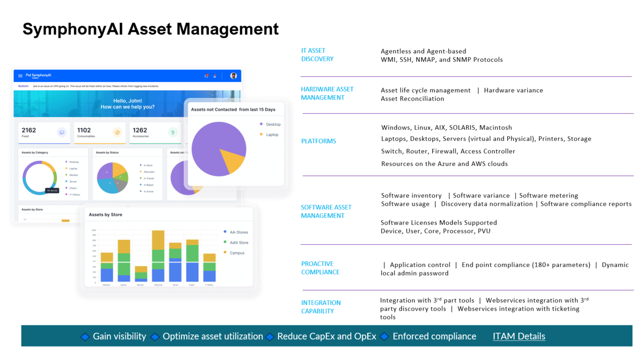Click the 'PROACTIVE COMPLIANCE' heading

pos(320,267)
